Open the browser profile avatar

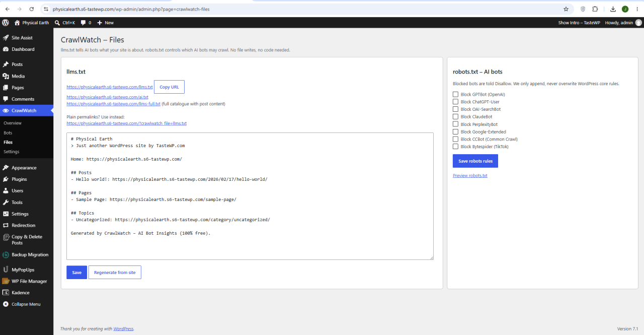click(x=625, y=9)
